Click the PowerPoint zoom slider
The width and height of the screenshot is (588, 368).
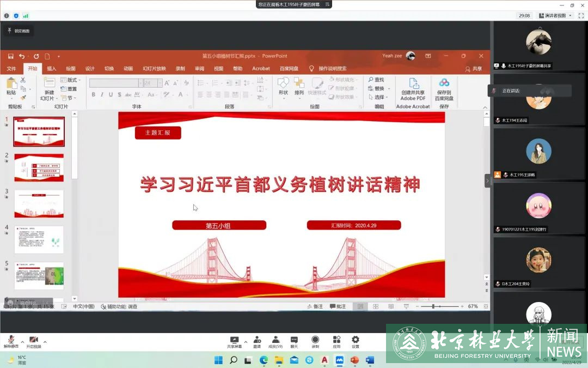click(434, 306)
